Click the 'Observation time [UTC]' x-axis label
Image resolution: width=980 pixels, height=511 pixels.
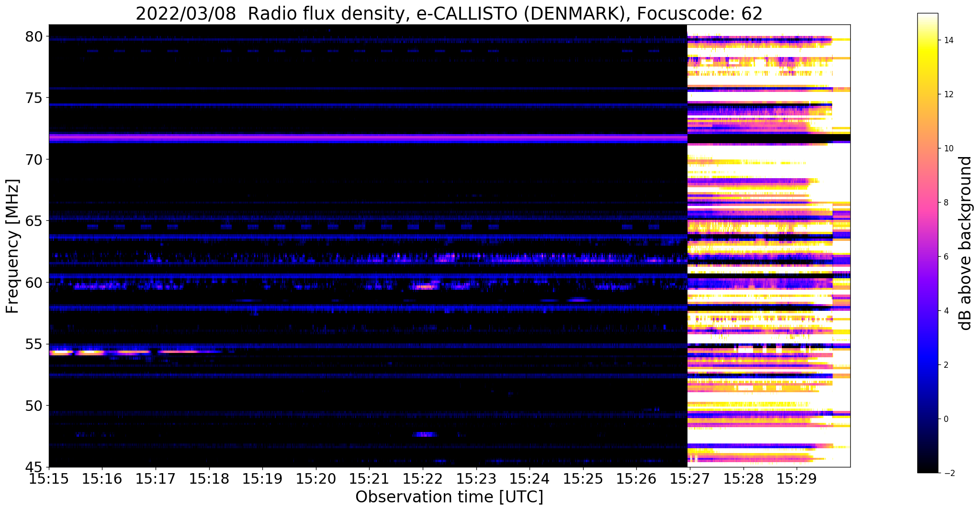point(449,497)
